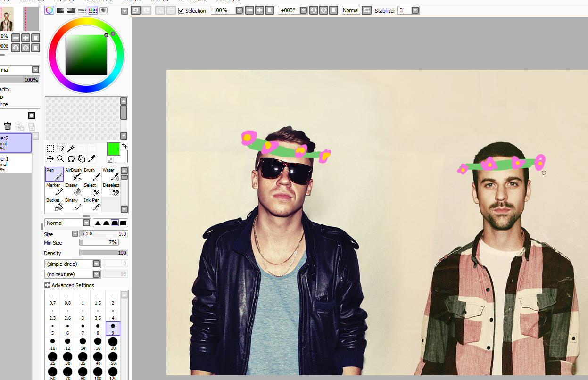Click the transparent color checkerboard icon

[x=110, y=160]
